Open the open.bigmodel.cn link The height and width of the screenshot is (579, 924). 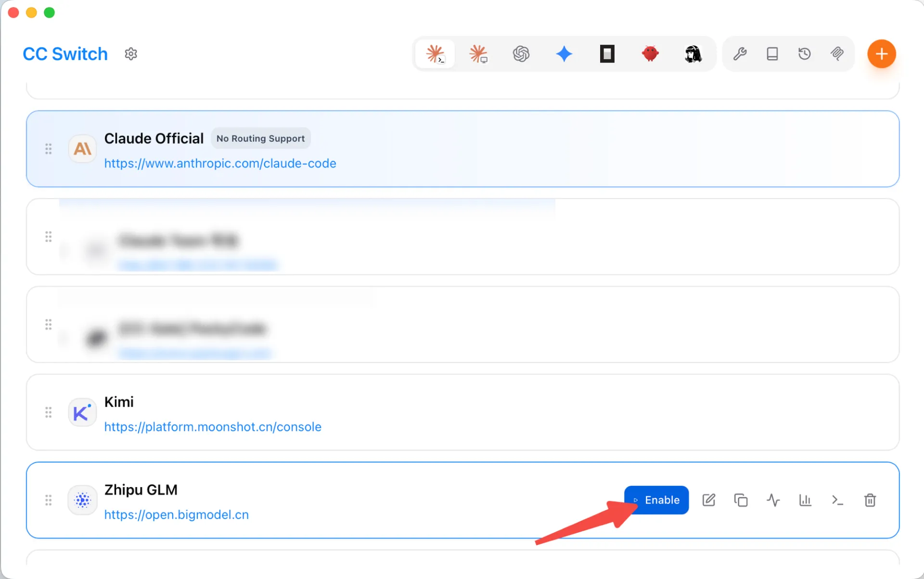tap(177, 515)
